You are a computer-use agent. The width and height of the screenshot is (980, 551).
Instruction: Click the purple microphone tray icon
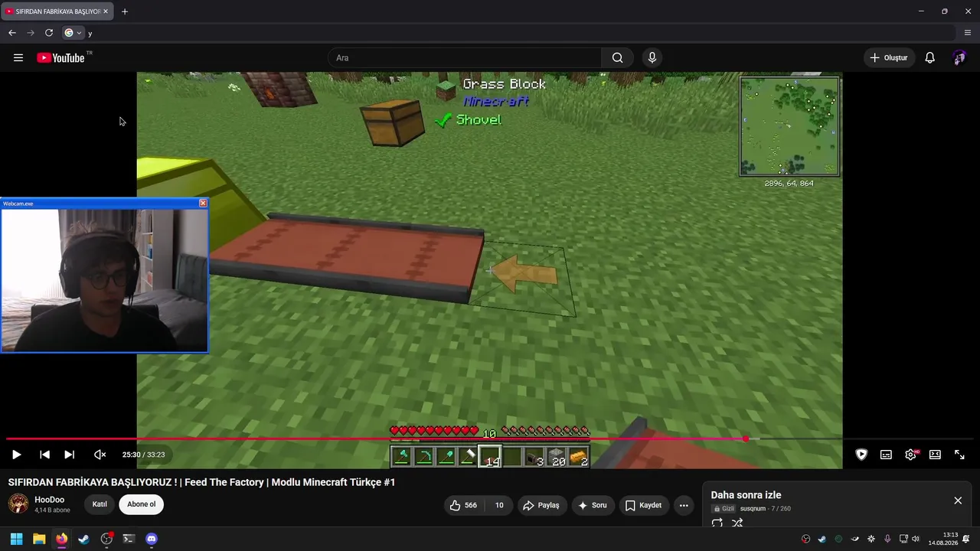[x=887, y=539]
